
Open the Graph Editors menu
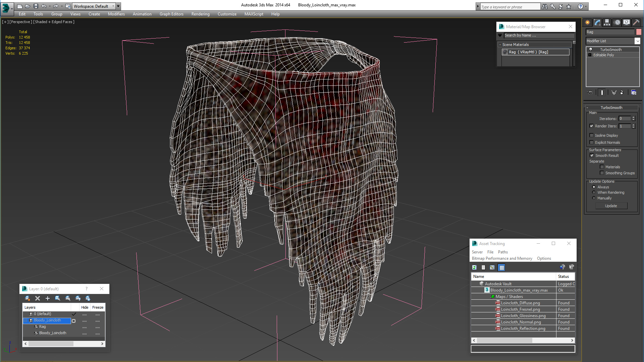tap(171, 14)
